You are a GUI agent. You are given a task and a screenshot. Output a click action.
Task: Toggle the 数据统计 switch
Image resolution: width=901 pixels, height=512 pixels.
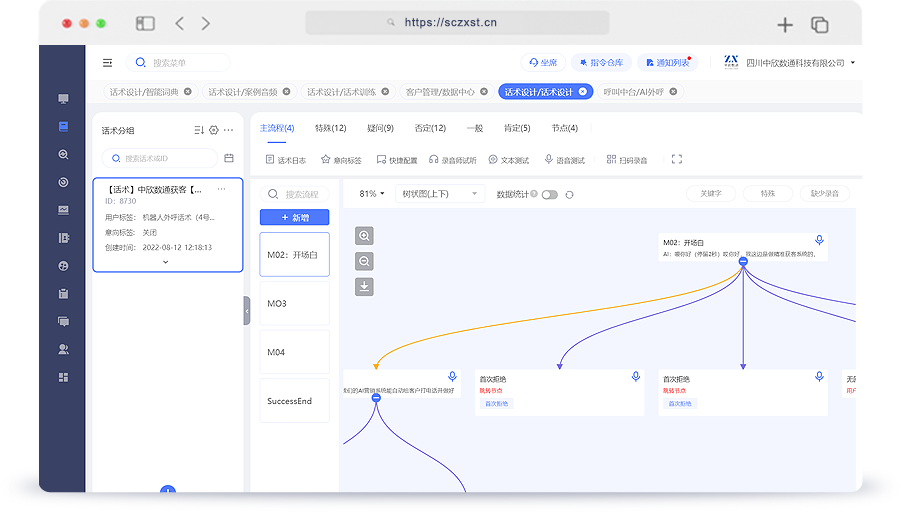point(549,194)
